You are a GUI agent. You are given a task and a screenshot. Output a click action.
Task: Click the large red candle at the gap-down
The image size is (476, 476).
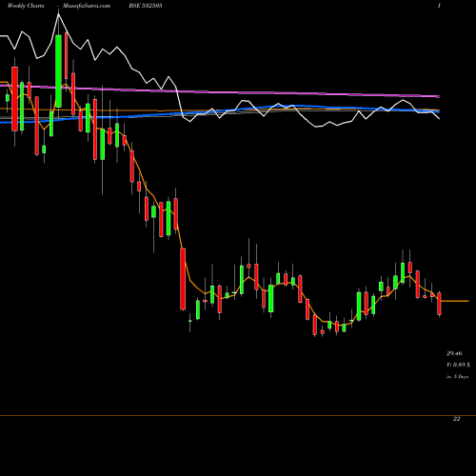coord(183,279)
